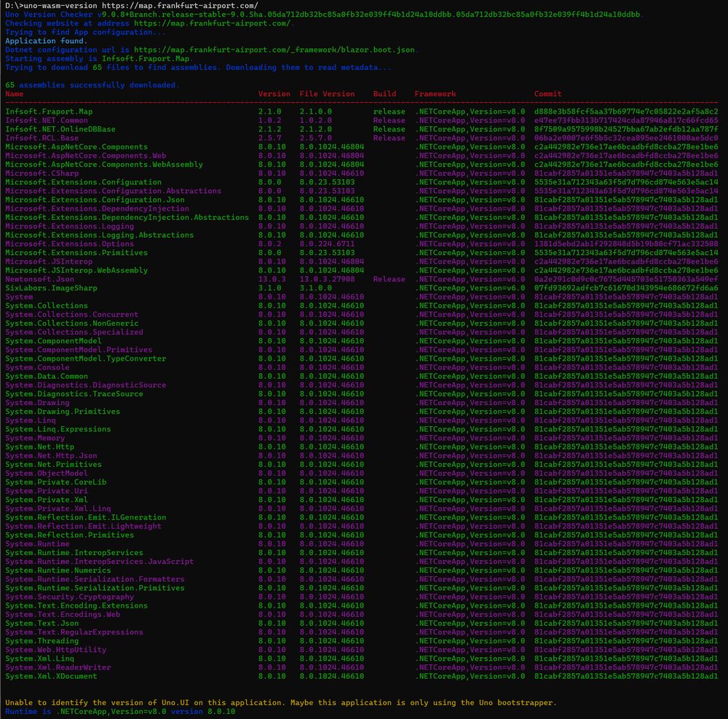Viewport: 728px width, 719px height.
Task: Click 'Microsoft.Extensions.DependencyInjection.Abstractions' in the Name column
Action: (x=127, y=217)
